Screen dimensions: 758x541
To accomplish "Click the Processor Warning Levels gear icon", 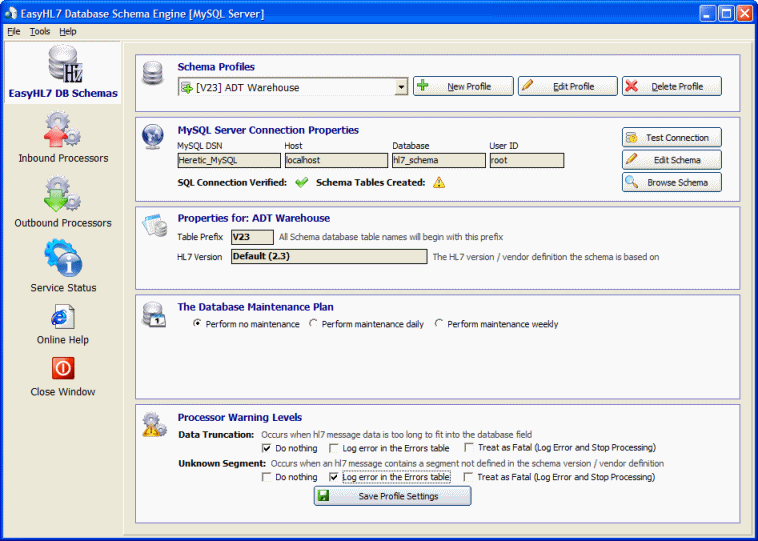I will 154,424.
